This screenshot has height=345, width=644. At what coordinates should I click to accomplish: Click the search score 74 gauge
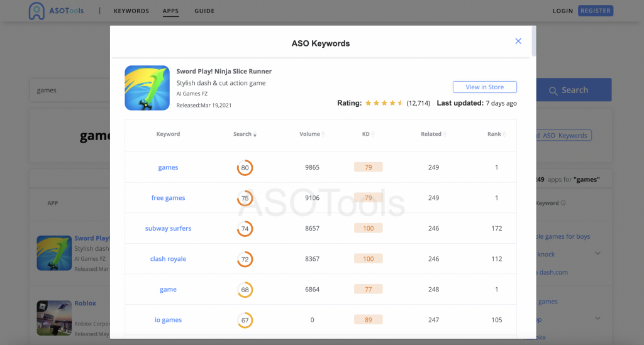(x=245, y=229)
